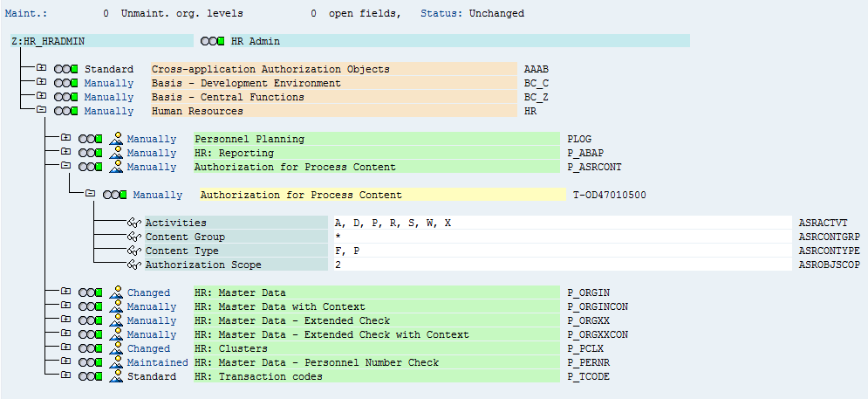Select the Content Type value field F, P
This screenshot has height=399, width=868.
[x=563, y=251]
